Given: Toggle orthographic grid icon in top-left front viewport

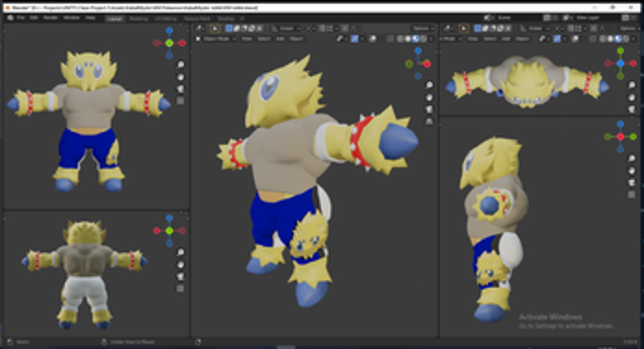Looking at the screenshot, I should (180, 101).
